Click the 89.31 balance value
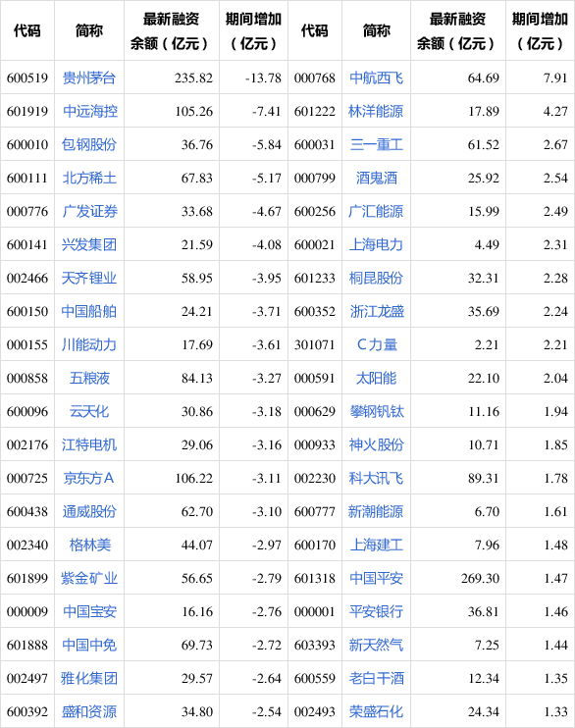The height and width of the screenshot is (728, 575). pyautogui.click(x=484, y=478)
